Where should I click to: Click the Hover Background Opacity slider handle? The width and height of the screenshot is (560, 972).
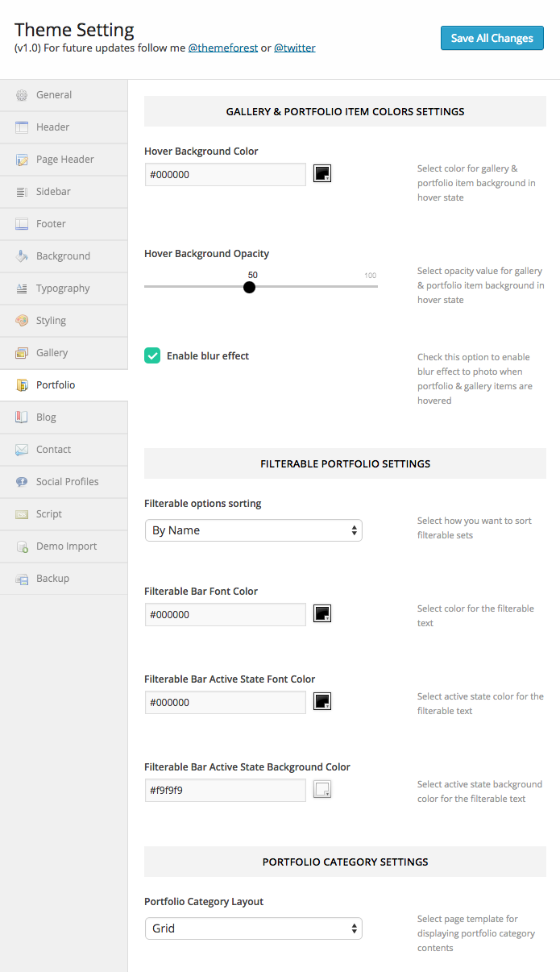[249, 287]
